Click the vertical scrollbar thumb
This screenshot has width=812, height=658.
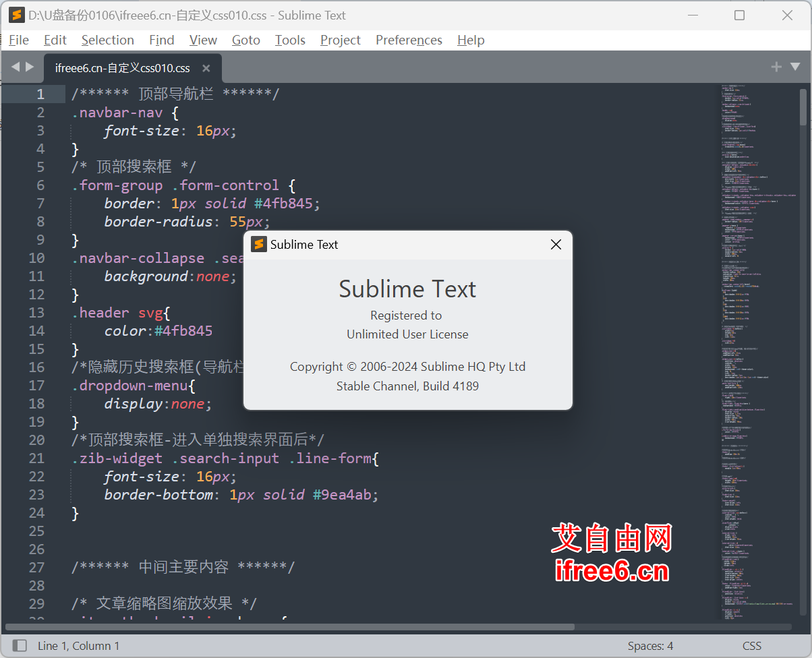coord(803,108)
